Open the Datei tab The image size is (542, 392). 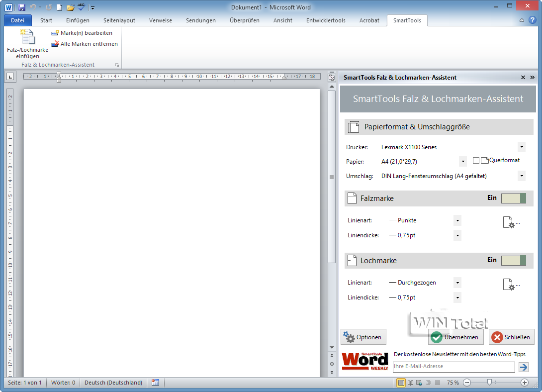17,20
